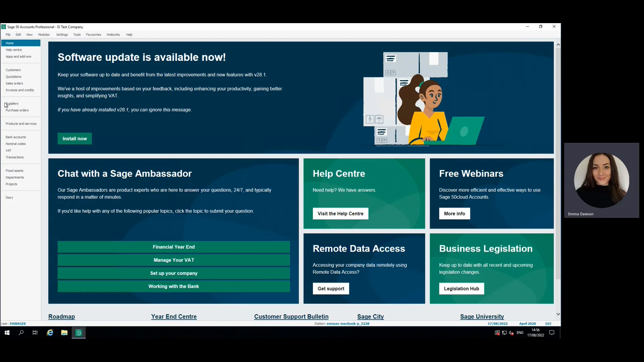
Task: Open the Modules menu
Action: (44, 35)
